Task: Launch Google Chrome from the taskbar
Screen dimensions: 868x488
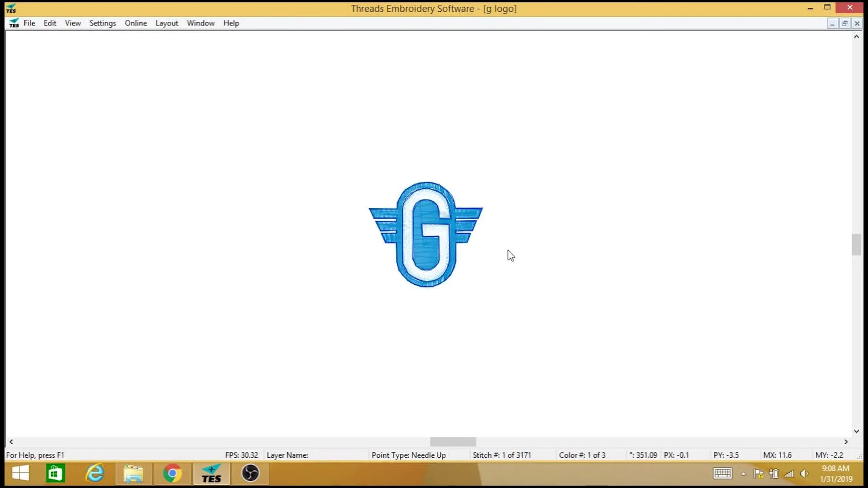Action: coord(172,472)
